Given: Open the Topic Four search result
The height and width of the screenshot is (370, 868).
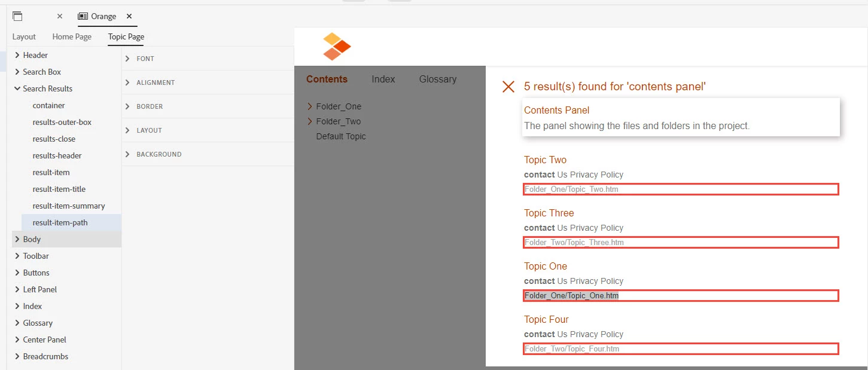Looking at the screenshot, I should point(546,319).
